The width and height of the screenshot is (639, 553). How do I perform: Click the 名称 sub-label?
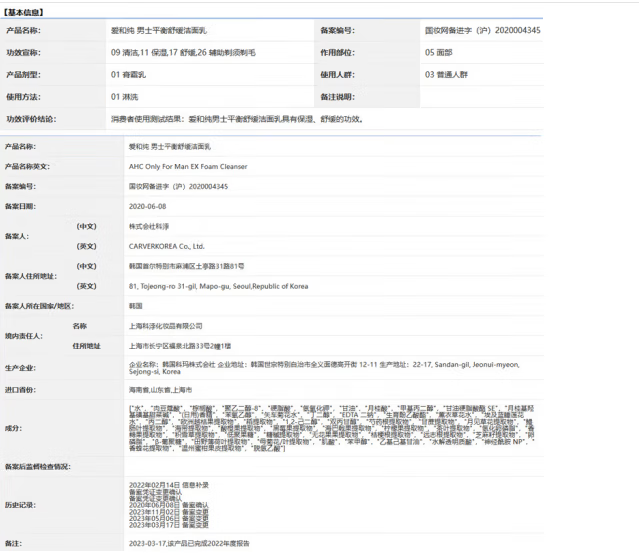[x=80, y=326]
